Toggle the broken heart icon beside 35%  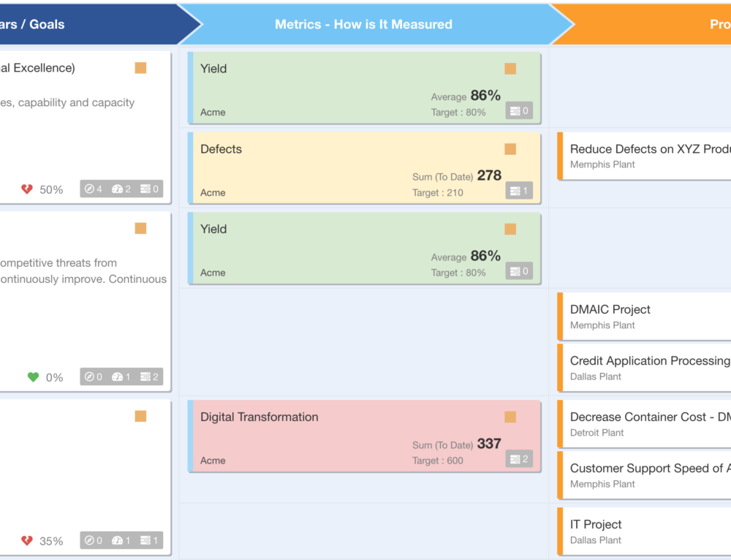click(26, 541)
